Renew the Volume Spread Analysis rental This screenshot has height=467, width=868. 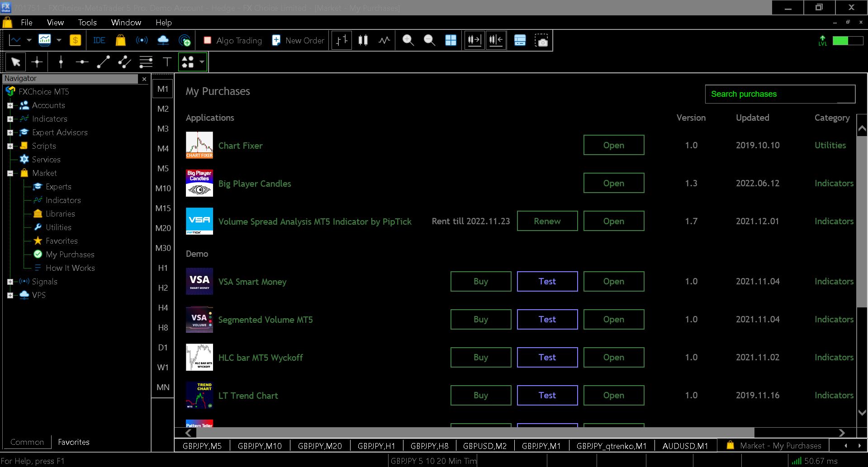[547, 221]
